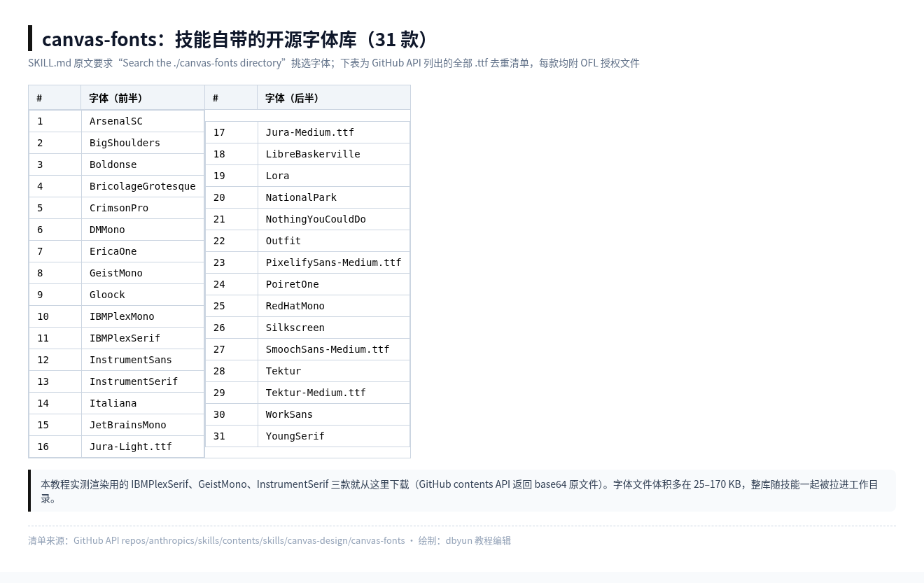This screenshot has width=924, height=583.
Task: Click the RedHatMono font name
Action: click(x=333, y=306)
